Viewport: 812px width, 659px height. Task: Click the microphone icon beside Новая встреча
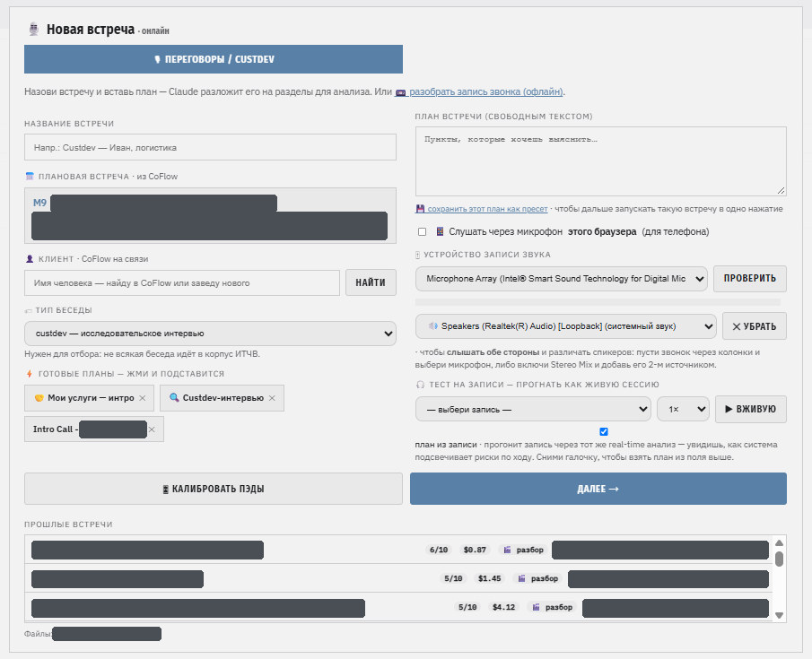pyautogui.click(x=34, y=30)
